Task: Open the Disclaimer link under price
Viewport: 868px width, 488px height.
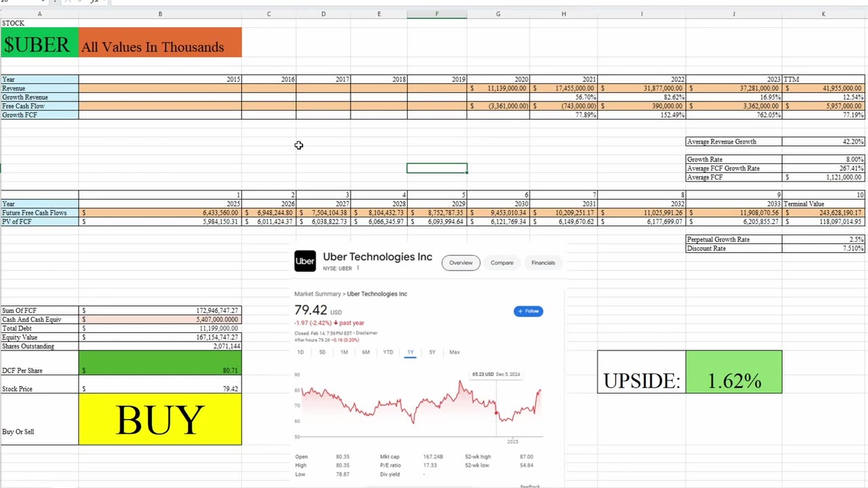Action: point(367,333)
